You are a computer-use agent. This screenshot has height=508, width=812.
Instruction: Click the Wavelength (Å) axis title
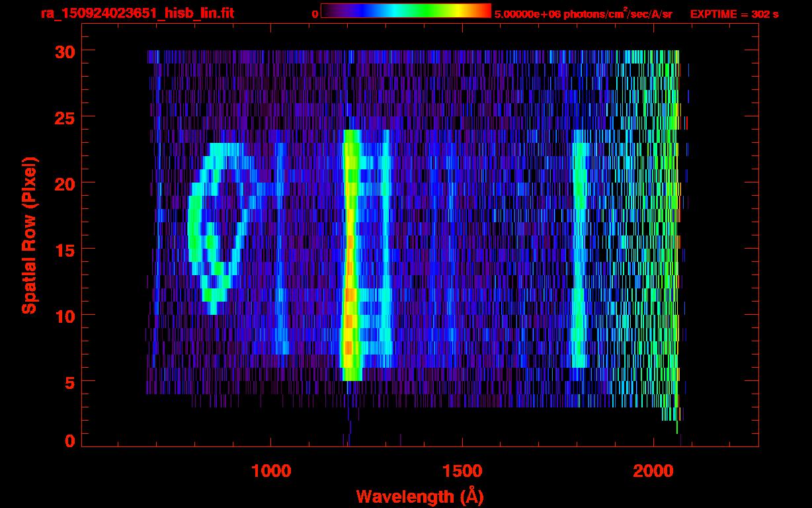(419, 495)
